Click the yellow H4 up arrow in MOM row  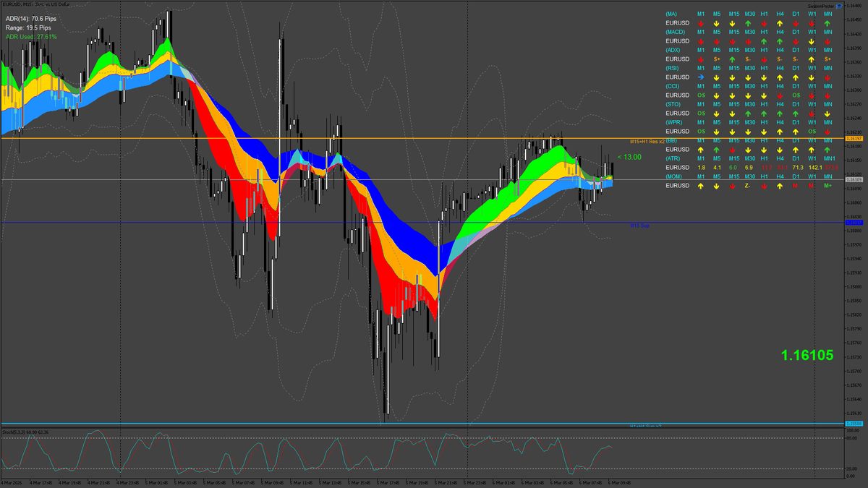tap(780, 186)
